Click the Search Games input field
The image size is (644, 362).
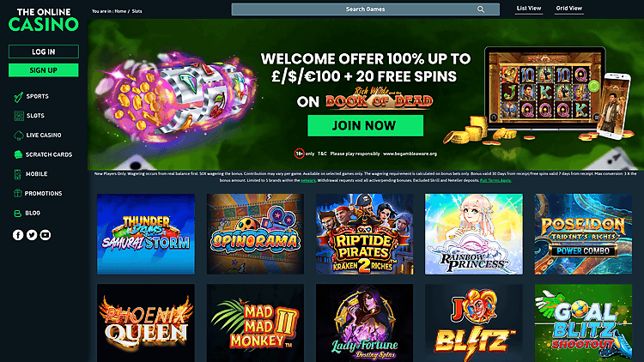point(365,9)
